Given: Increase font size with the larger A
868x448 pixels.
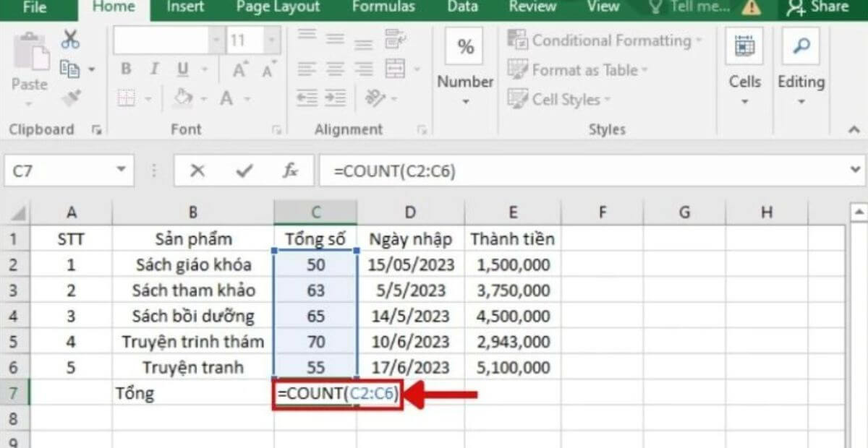Looking at the screenshot, I should 239,70.
